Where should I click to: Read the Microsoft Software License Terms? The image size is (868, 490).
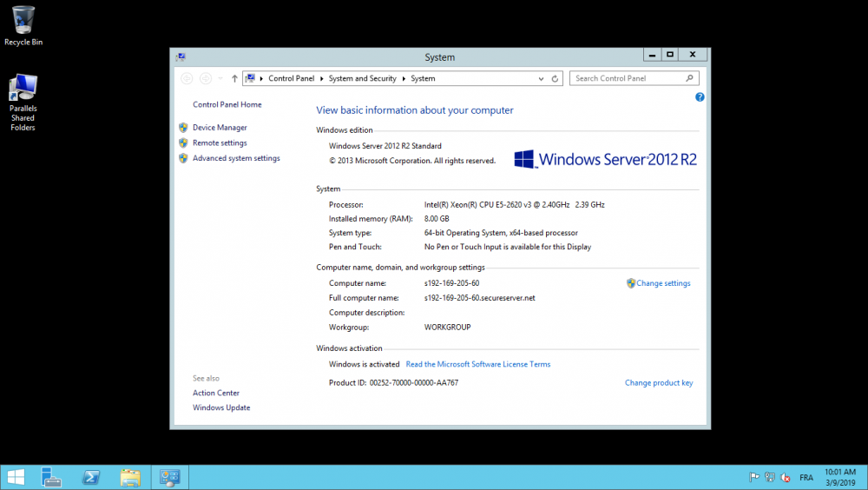tap(478, 364)
